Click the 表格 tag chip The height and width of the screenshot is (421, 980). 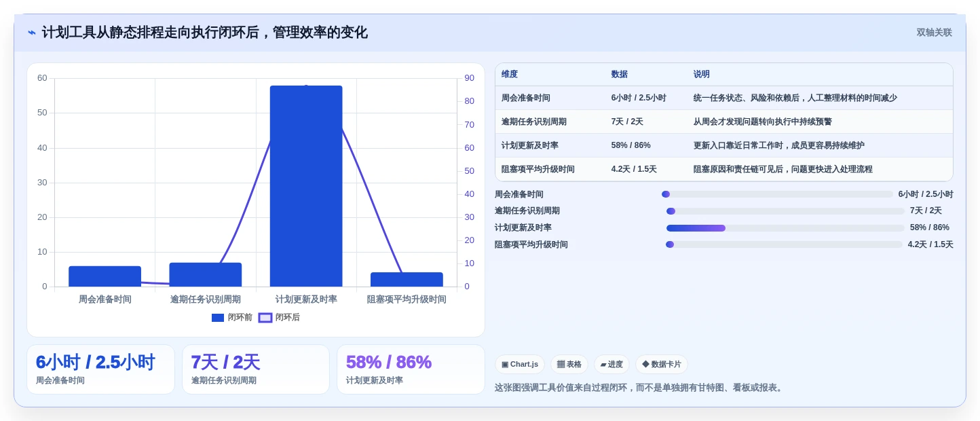coord(569,365)
